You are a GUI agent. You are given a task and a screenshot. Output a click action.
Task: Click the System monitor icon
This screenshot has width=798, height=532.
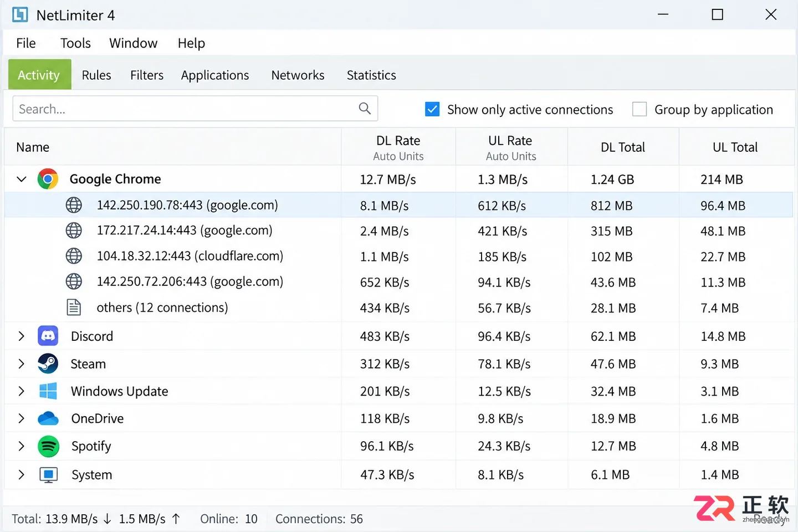(x=48, y=475)
